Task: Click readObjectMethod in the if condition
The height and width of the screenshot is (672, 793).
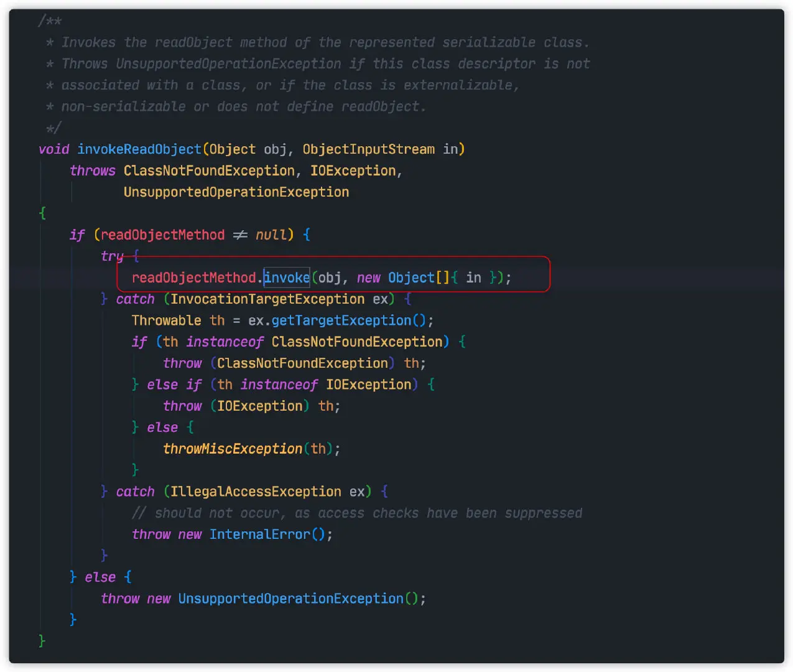Action: [x=163, y=235]
